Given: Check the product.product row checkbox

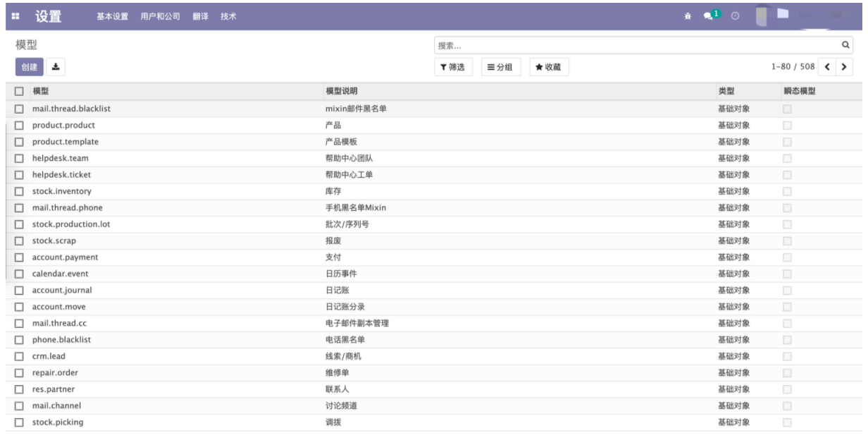Looking at the screenshot, I should click(20, 126).
